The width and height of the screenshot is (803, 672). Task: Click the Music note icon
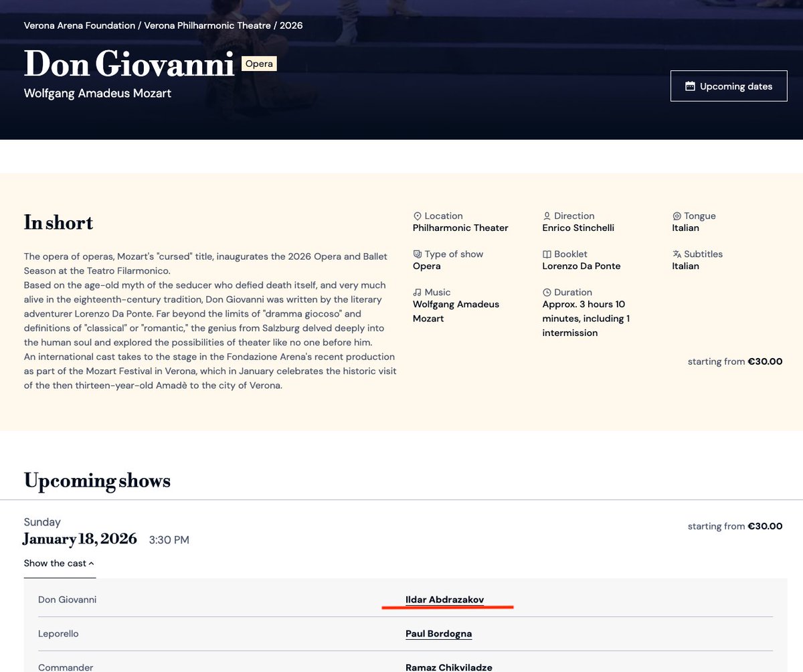[x=418, y=292]
